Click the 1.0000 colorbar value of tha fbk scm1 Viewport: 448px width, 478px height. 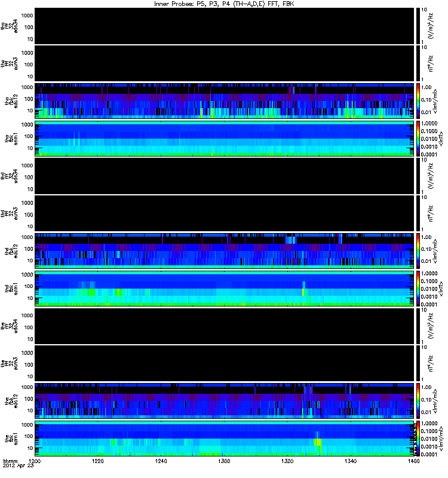click(x=429, y=123)
